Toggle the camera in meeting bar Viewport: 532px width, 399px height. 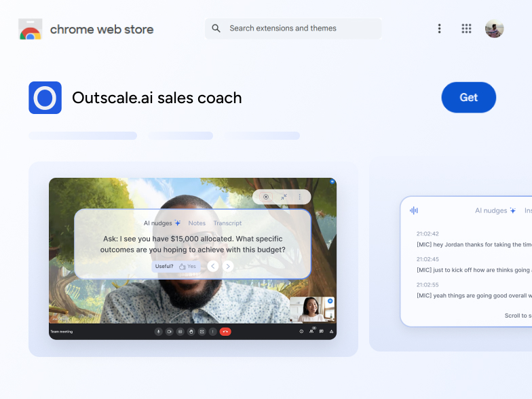coord(170,332)
